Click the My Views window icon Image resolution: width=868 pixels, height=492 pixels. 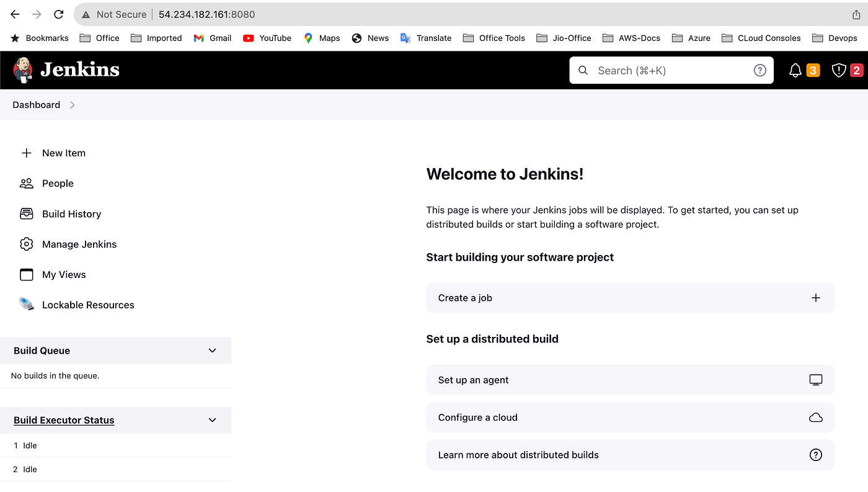26,274
